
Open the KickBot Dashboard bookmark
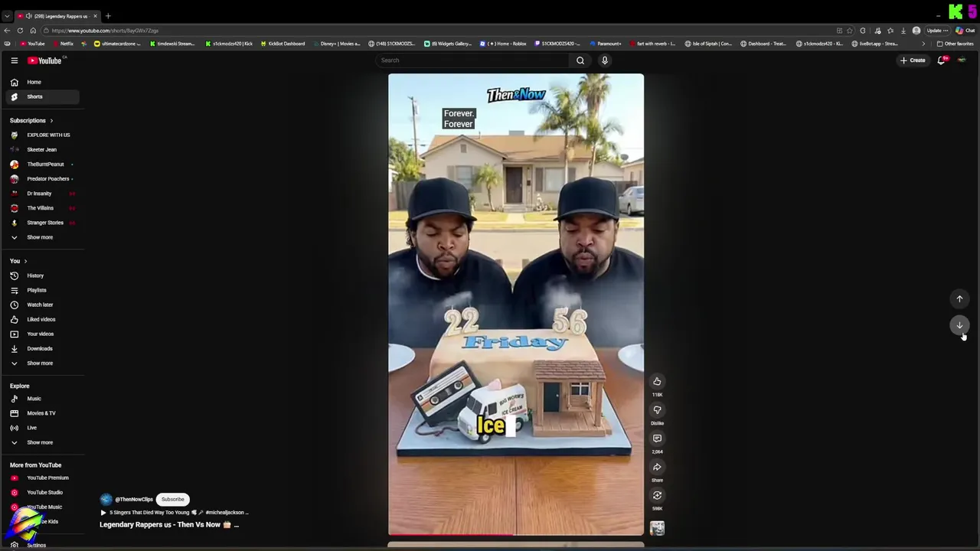(283, 44)
